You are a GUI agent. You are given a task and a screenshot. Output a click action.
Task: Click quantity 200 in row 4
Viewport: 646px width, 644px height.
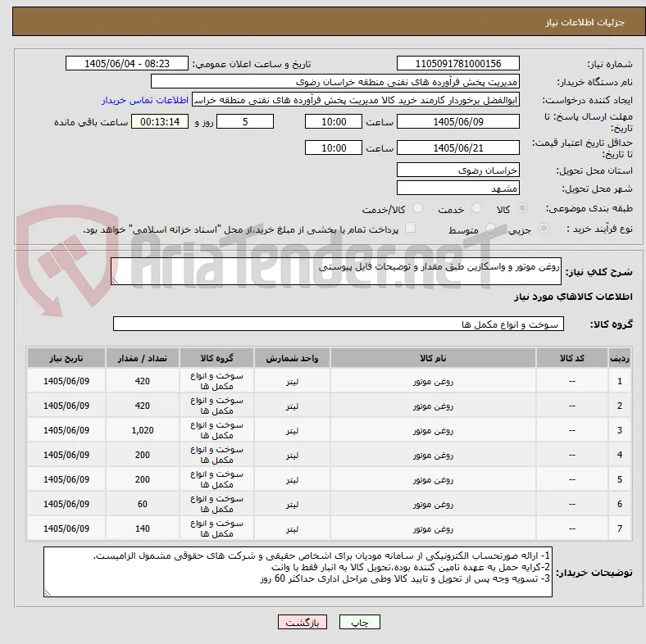click(x=142, y=455)
